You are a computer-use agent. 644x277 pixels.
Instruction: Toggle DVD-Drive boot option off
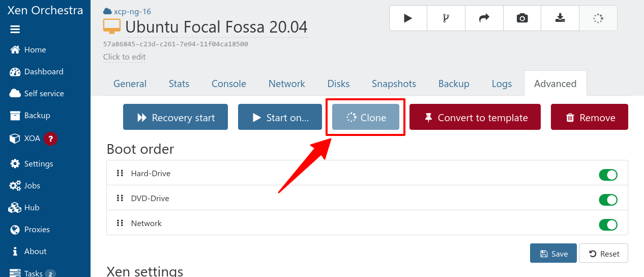click(x=608, y=200)
